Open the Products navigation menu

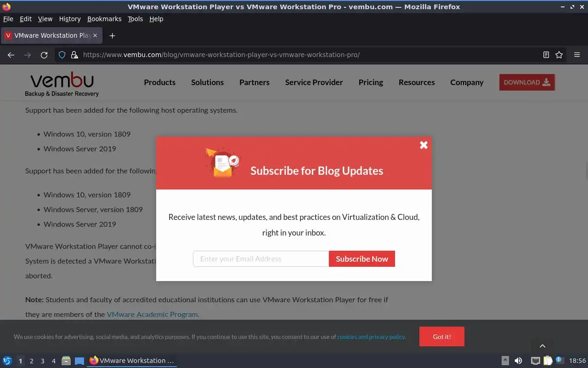tap(159, 82)
